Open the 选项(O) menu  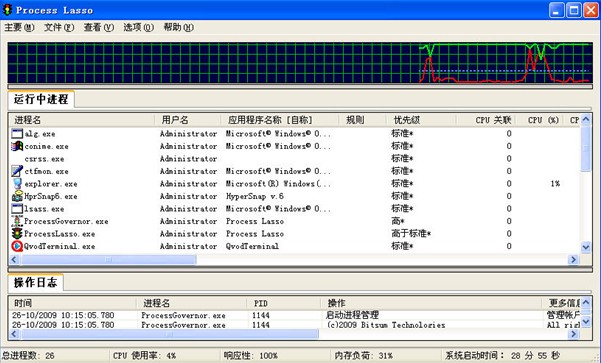(138, 28)
